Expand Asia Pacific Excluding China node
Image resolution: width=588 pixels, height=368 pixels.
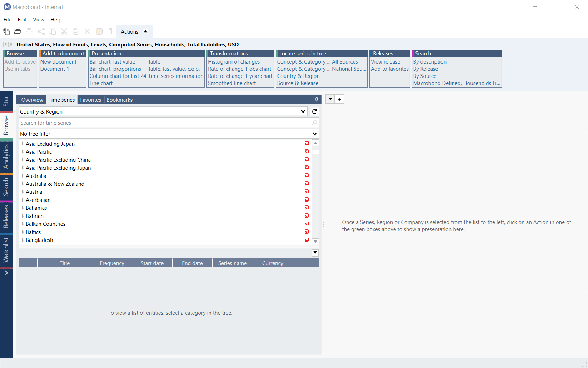coord(23,160)
